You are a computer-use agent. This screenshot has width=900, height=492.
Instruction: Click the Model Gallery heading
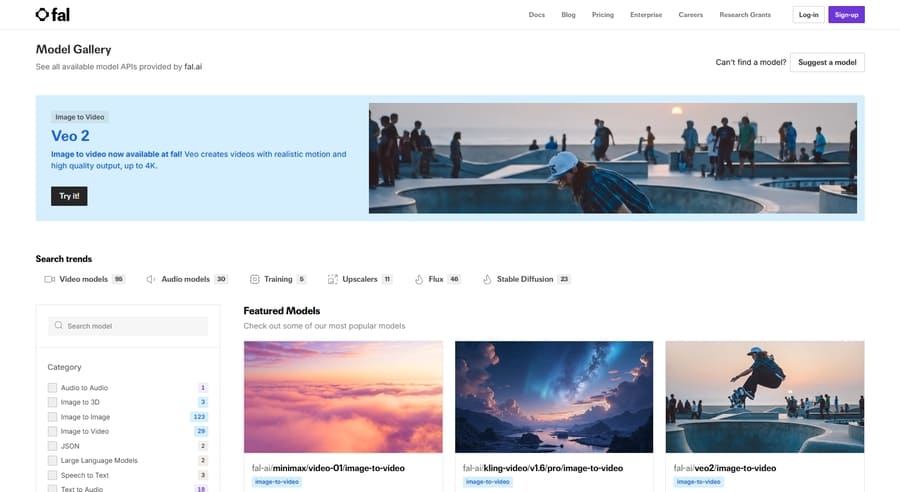[73, 49]
